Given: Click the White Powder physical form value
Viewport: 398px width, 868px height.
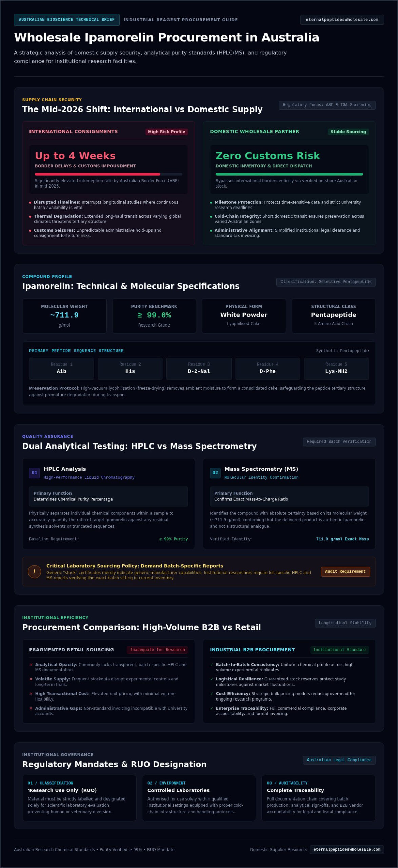Looking at the screenshot, I should [x=244, y=315].
